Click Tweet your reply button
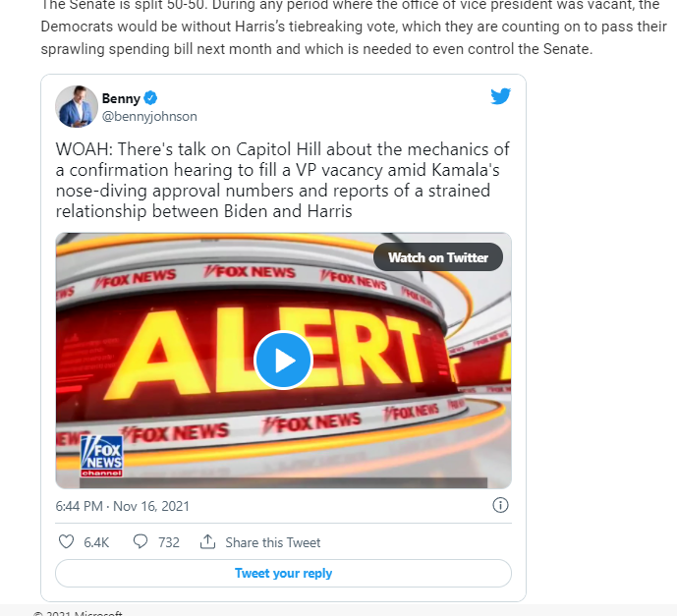 pyautogui.click(x=283, y=574)
